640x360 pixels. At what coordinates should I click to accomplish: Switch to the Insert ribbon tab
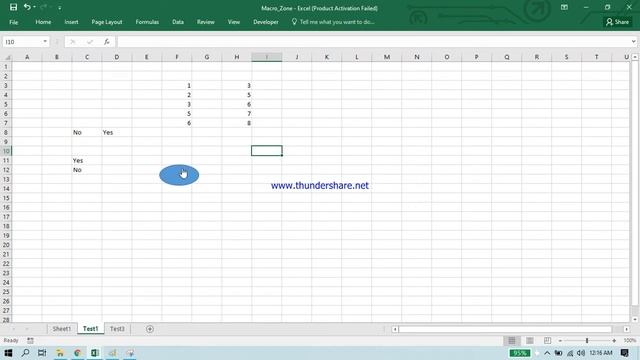[71, 22]
